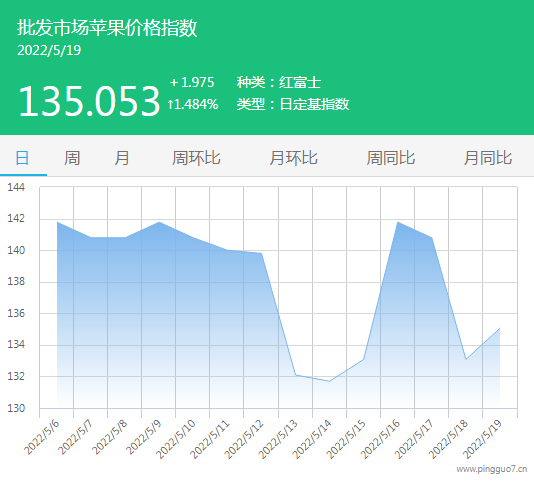
Task: Click the chart peak at 2022/5/16
Action: click(397, 222)
